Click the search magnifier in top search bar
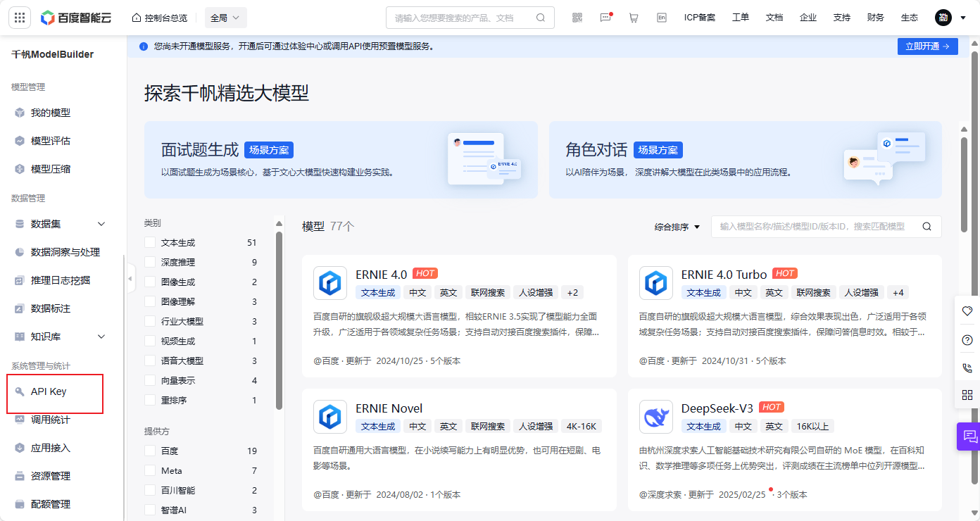 pos(541,18)
